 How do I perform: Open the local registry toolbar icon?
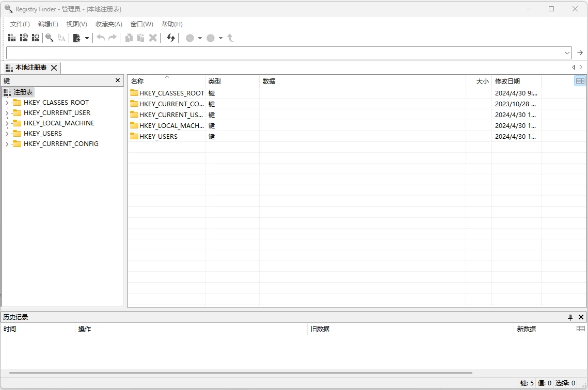point(11,38)
